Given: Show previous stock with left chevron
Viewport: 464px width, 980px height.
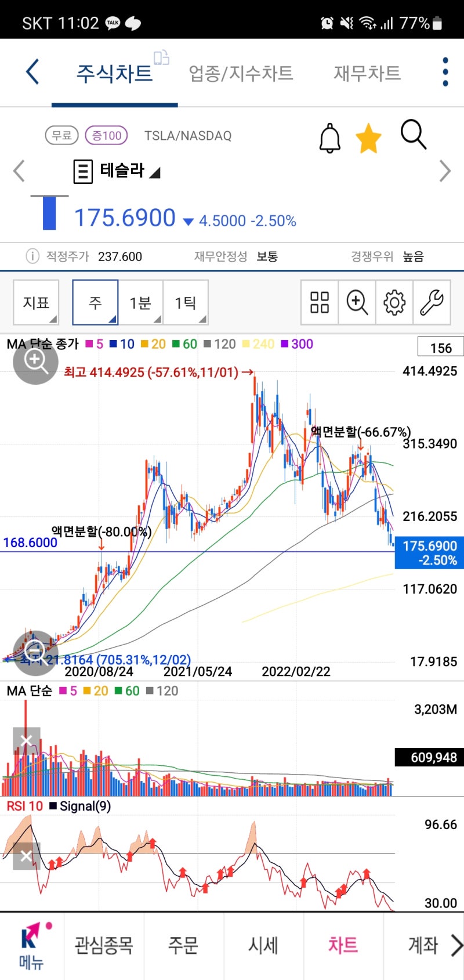Looking at the screenshot, I should pyautogui.click(x=19, y=171).
